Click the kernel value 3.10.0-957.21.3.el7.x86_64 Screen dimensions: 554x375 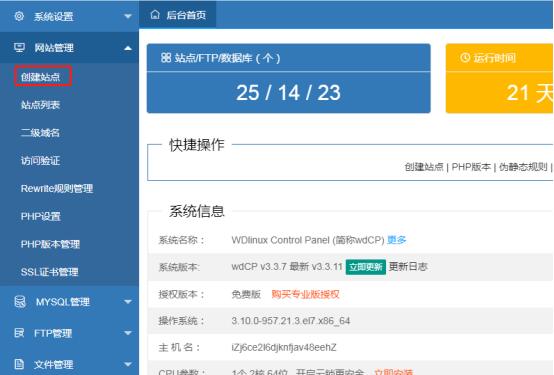point(290,321)
